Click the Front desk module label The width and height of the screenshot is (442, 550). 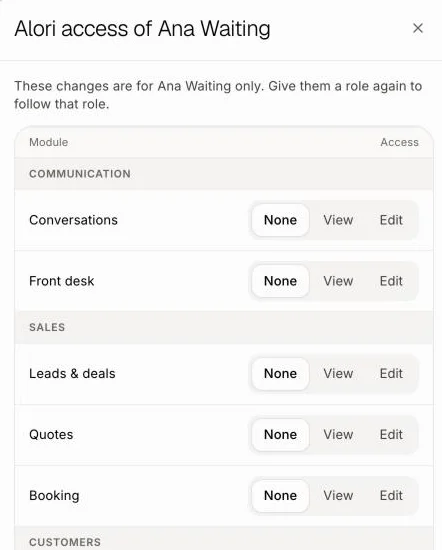[x=62, y=281]
